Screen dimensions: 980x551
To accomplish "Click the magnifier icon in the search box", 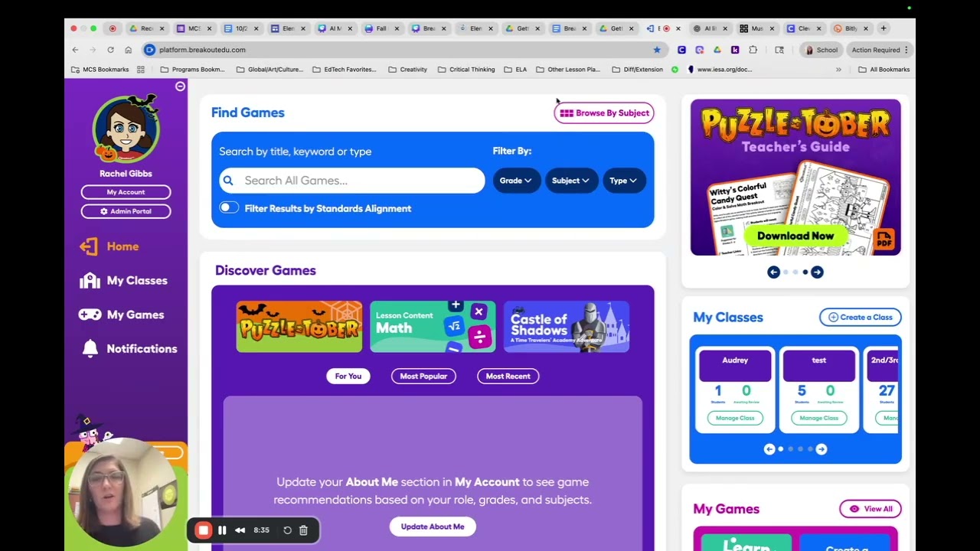I will click(x=228, y=181).
